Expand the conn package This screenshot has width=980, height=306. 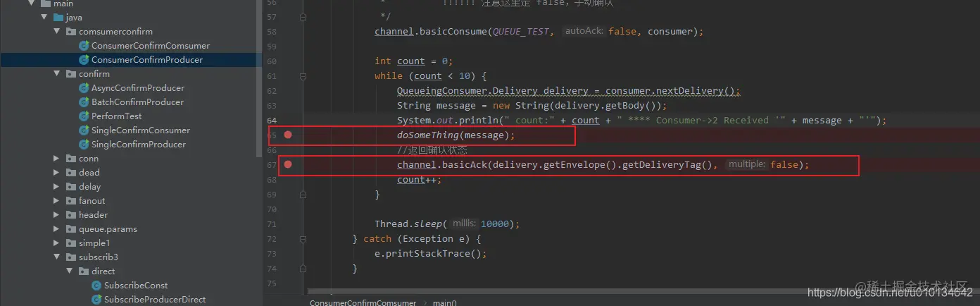(57, 159)
